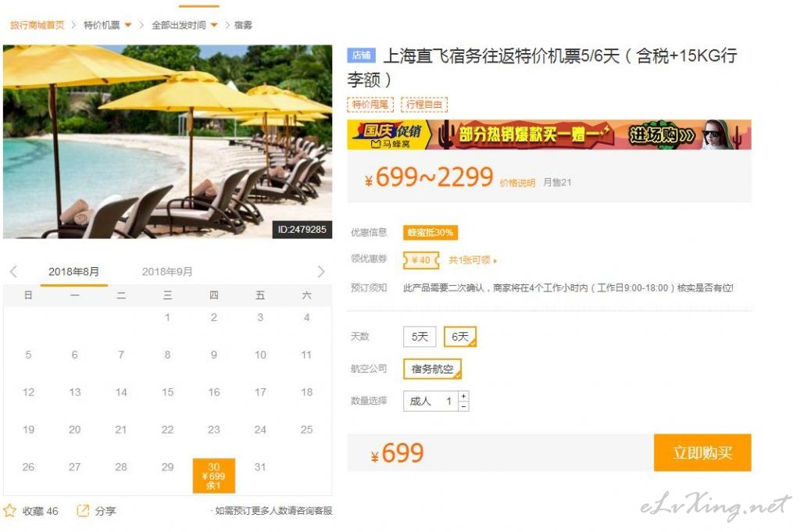This screenshot has height=532, width=800.
Task: Select the 宿务航空 airline option
Action: coord(432,369)
